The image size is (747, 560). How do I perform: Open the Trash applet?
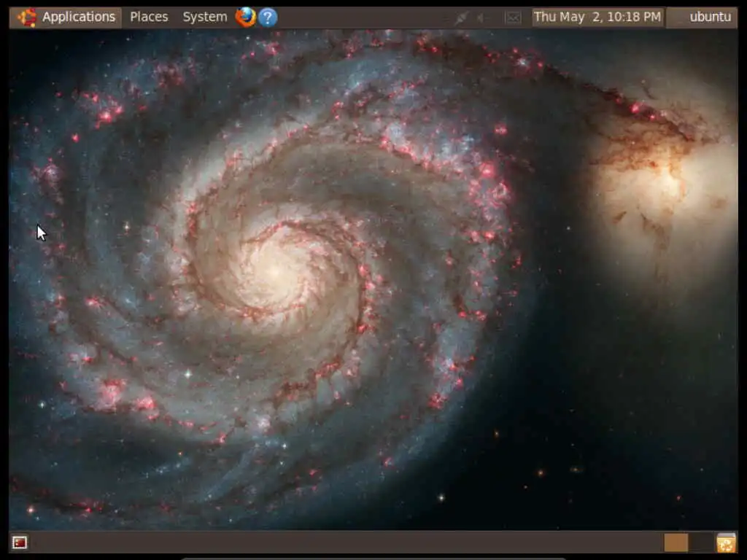[x=726, y=542]
